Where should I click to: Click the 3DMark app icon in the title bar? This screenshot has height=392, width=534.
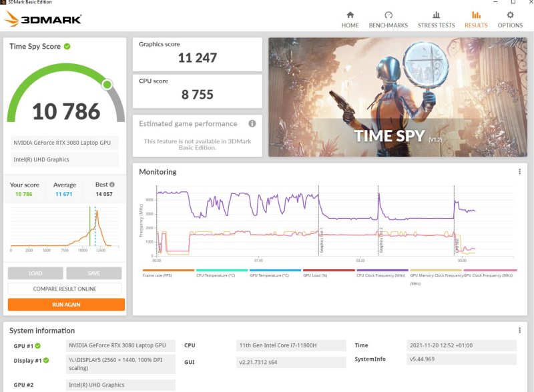pos(3,2)
